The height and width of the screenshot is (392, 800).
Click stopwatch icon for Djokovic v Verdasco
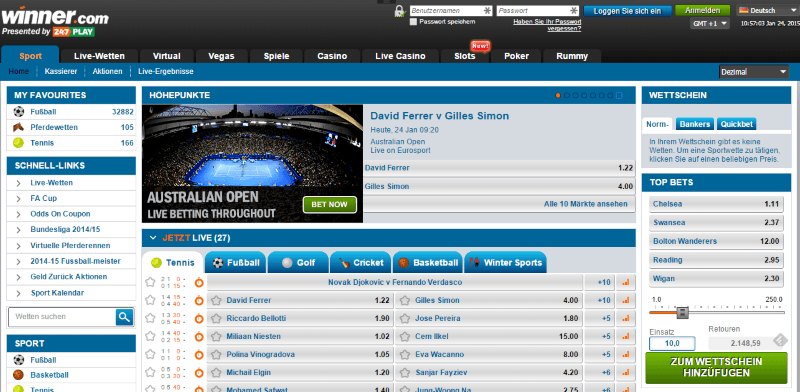pyautogui.click(x=199, y=282)
